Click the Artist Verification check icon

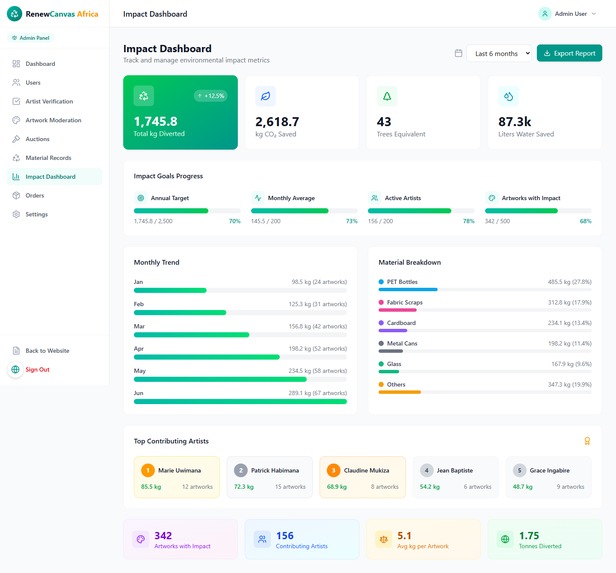point(16,101)
